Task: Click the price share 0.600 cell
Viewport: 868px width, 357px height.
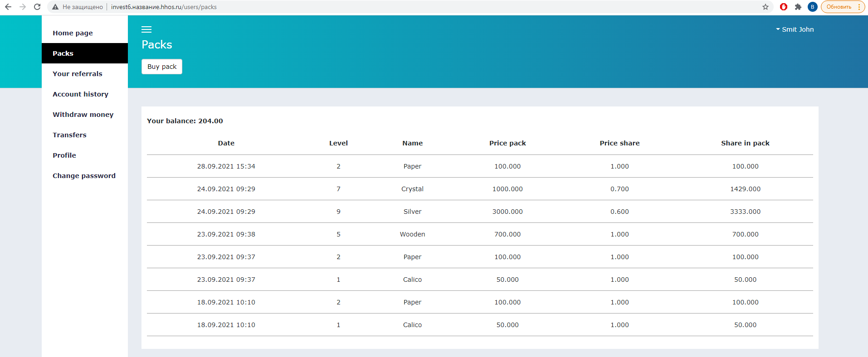Action: click(619, 212)
